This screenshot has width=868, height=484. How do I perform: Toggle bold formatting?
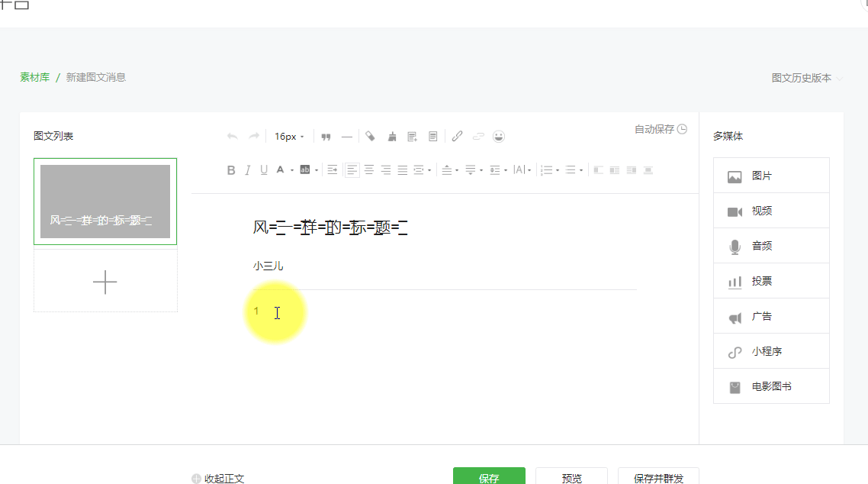point(231,170)
